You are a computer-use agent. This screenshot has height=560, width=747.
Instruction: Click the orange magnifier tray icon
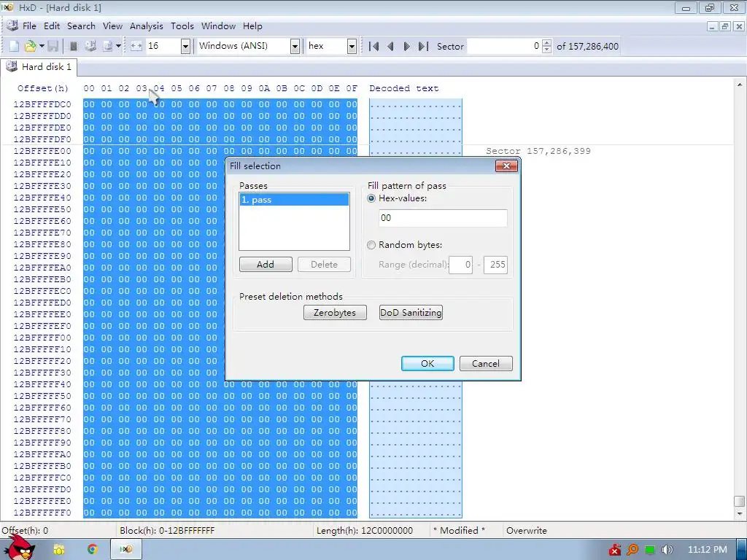point(632,550)
